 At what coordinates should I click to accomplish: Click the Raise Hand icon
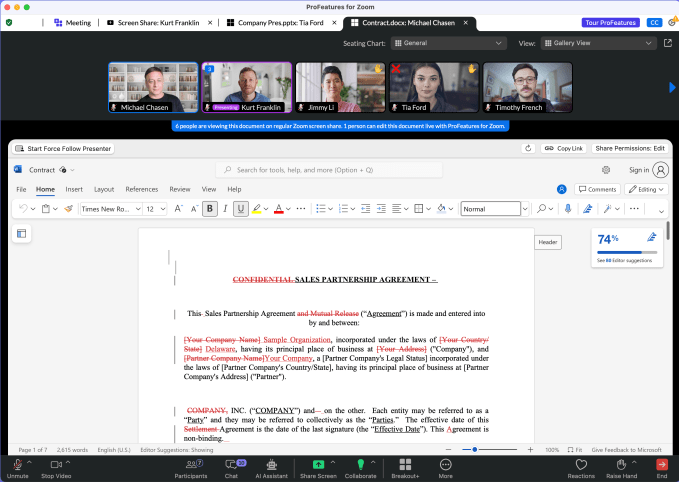(x=620, y=464)
